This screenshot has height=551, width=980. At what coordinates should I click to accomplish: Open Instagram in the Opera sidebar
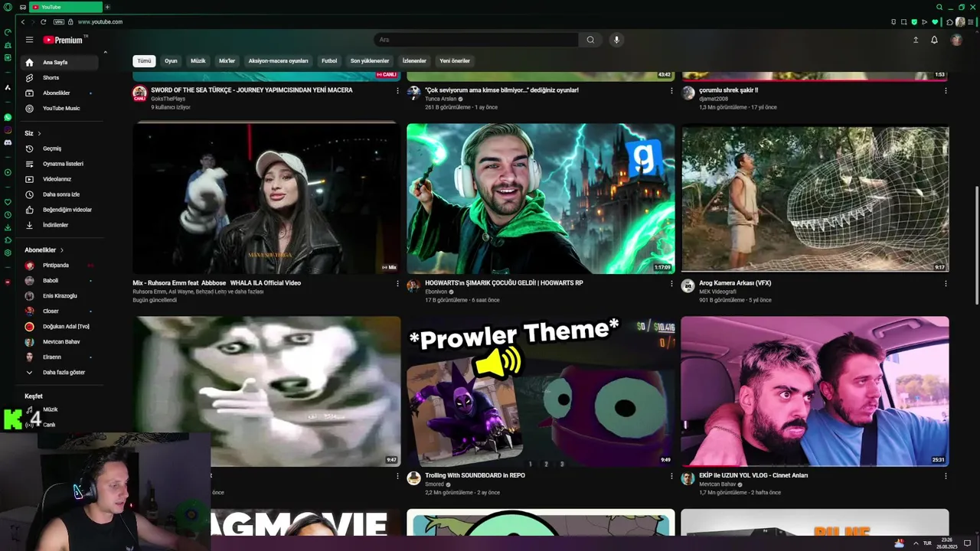(8, 130)
